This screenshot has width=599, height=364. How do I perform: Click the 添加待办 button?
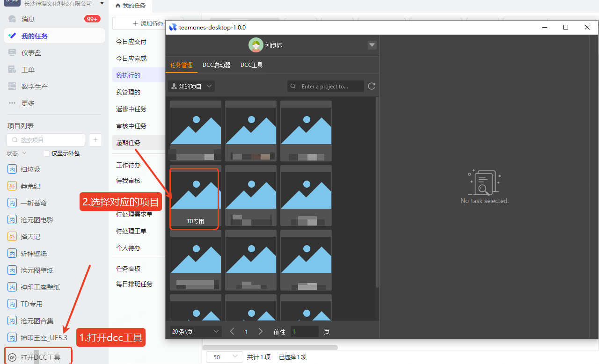tap(147, 23)
